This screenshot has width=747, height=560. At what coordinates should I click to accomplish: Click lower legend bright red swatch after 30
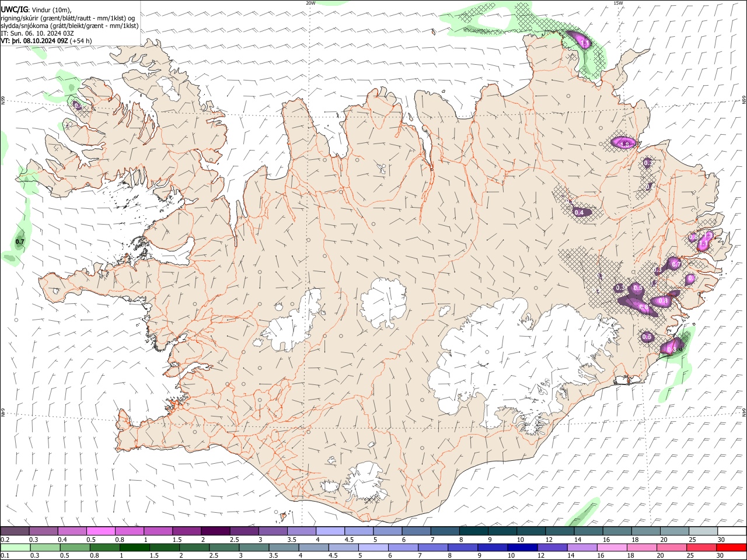point(731,547)
